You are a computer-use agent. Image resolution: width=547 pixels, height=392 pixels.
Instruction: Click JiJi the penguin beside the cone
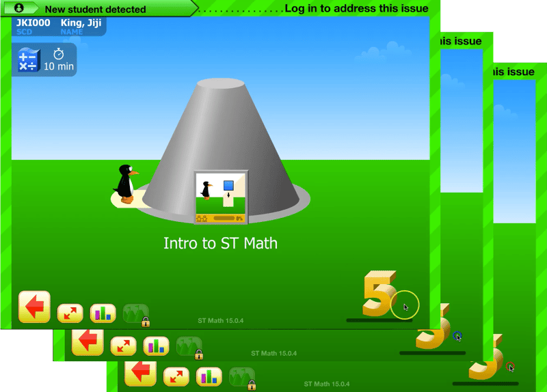(x=126, y=184)
